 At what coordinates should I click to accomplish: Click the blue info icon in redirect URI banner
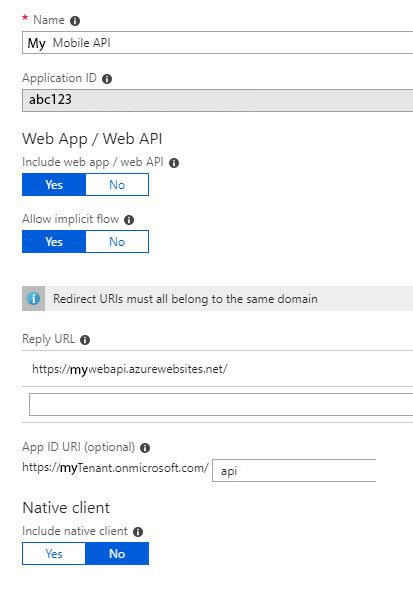click(33, 299)
